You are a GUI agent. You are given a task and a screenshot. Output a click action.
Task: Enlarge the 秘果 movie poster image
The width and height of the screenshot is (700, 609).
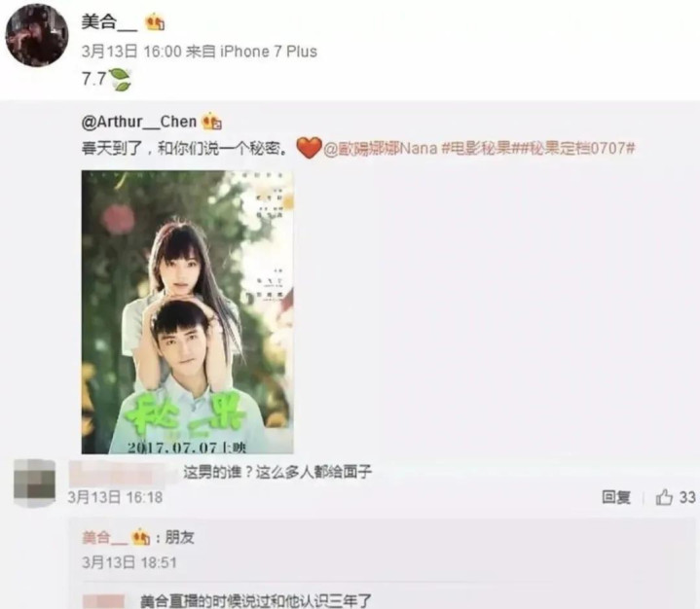point(188,312)
